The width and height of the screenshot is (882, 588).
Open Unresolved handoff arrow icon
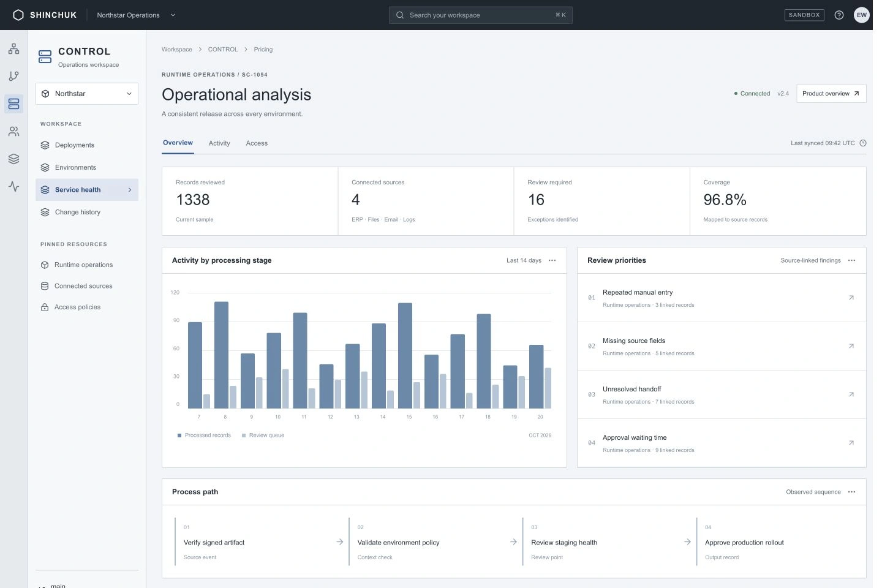click(851, 394)
